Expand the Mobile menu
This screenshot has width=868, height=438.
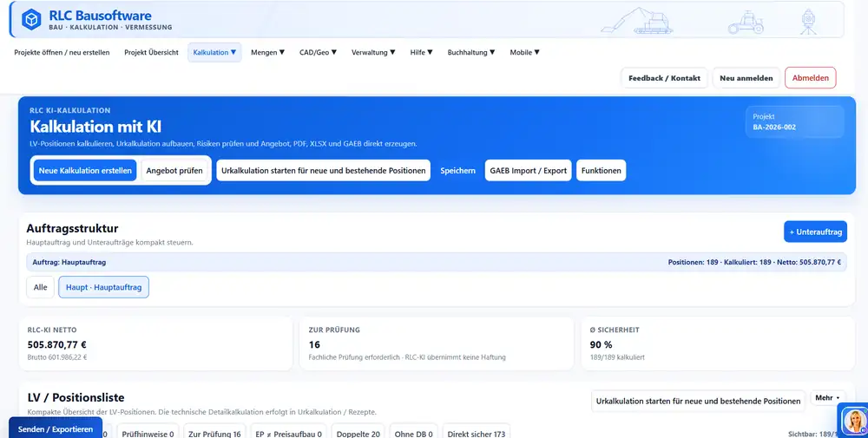(x=524, y=53)
